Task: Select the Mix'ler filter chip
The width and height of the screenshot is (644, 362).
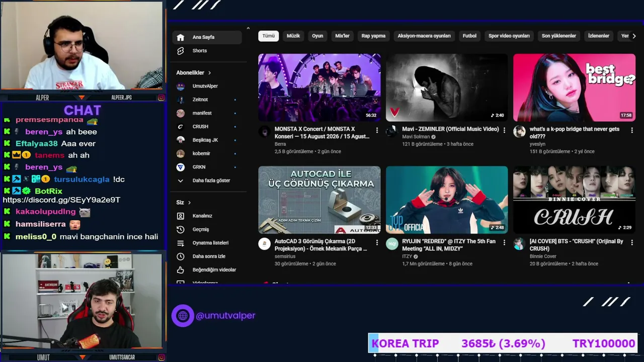Action: coord(342,36)
